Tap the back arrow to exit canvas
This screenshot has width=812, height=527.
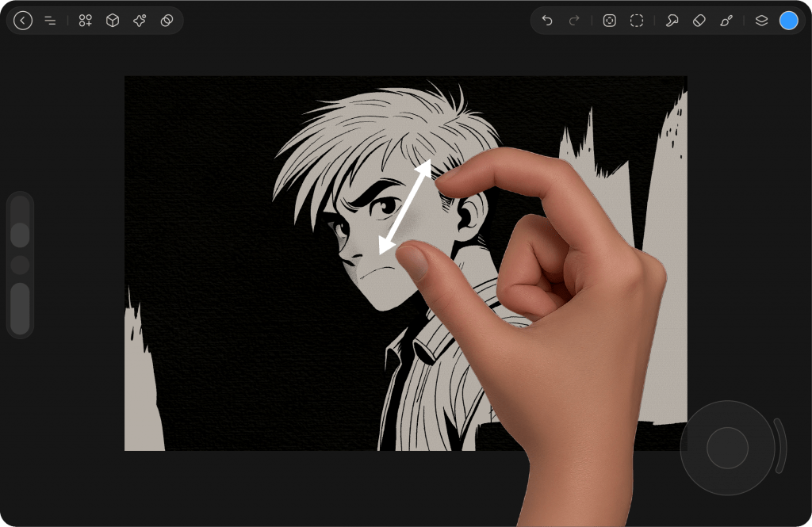point(23,21)
